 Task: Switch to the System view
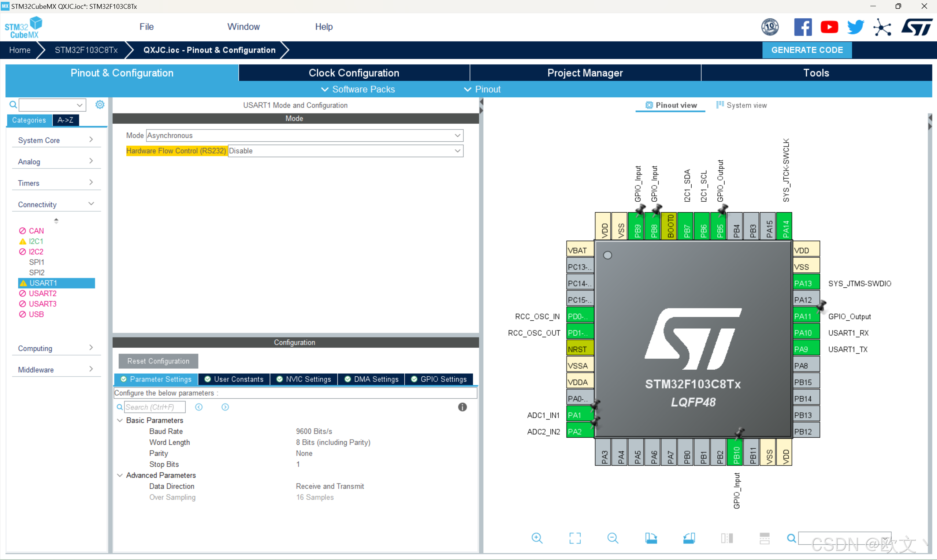pyautogui.click(x=741, y=105)
